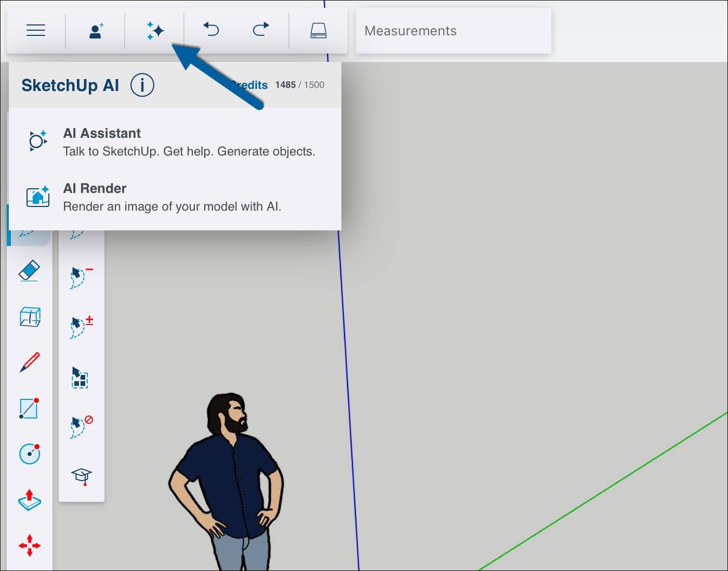
Task: Choose the Arc/Circle tool
Action: click(30, 453)
